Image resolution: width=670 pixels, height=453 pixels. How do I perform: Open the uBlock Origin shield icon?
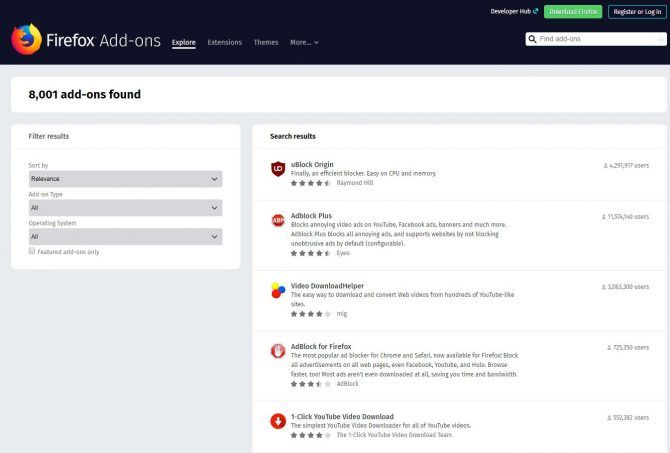(278, 169)
